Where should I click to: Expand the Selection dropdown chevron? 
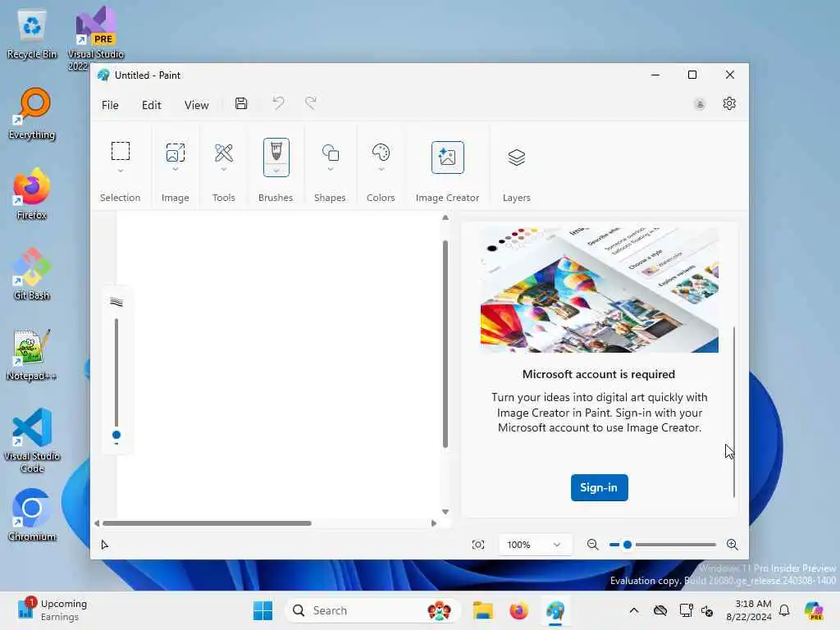(x=121, y=171)
